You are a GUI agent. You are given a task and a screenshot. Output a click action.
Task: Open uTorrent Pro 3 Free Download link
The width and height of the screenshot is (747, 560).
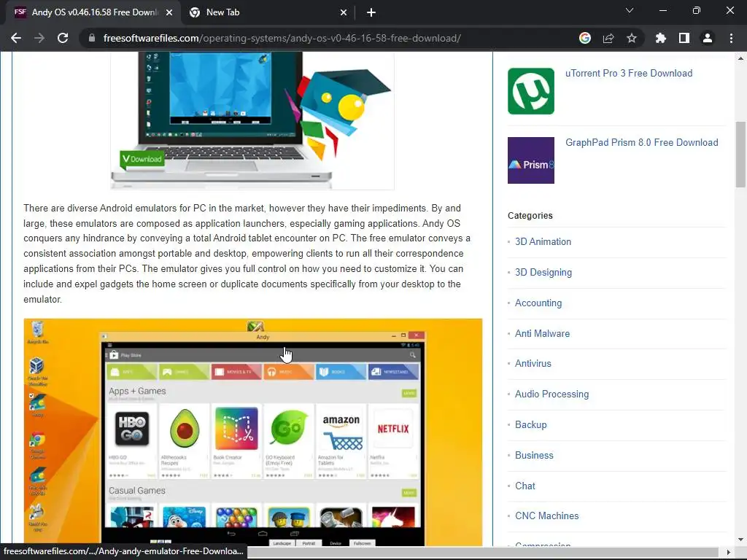pyautogui.click(x=629, y=74)
